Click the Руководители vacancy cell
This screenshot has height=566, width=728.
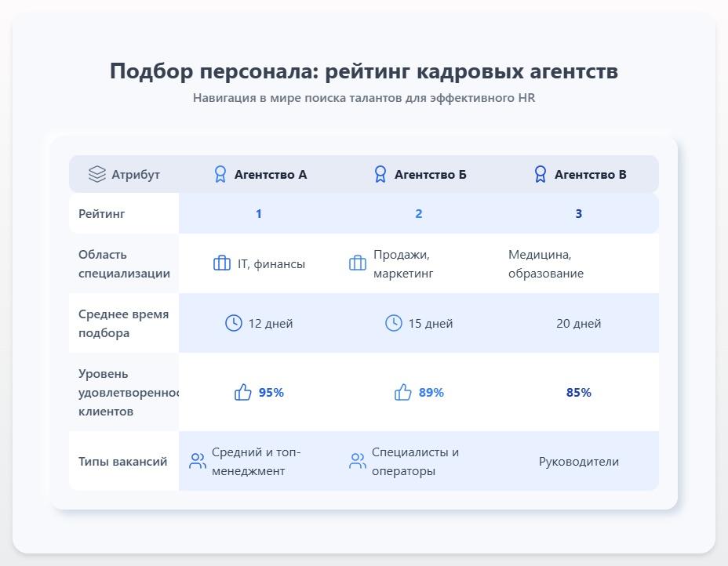579,461
